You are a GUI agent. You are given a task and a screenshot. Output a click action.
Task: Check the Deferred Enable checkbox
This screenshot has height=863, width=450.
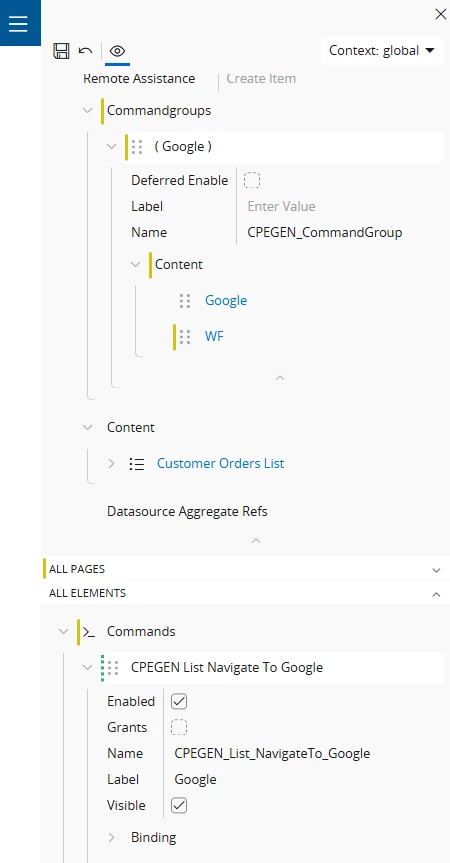(252, 180)
